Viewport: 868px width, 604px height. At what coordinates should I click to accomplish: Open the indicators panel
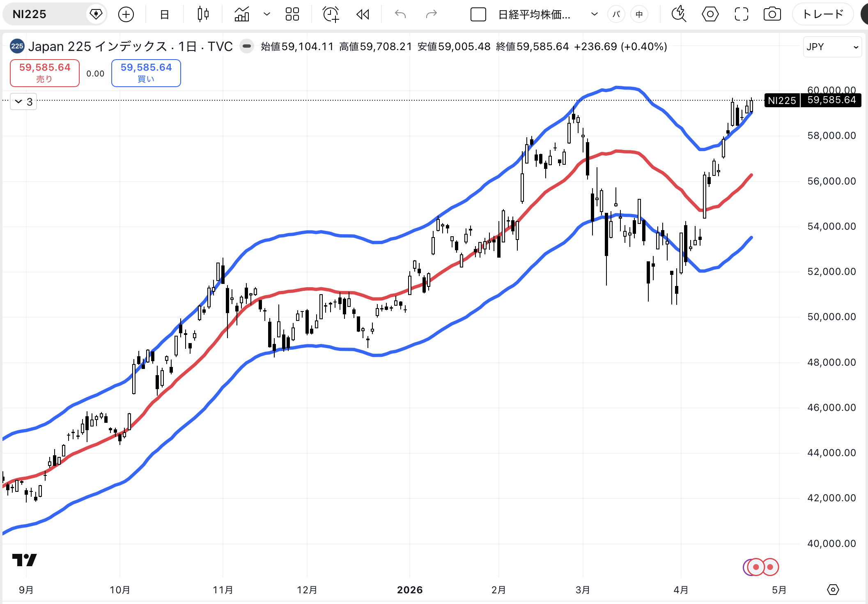pos(242,14)
